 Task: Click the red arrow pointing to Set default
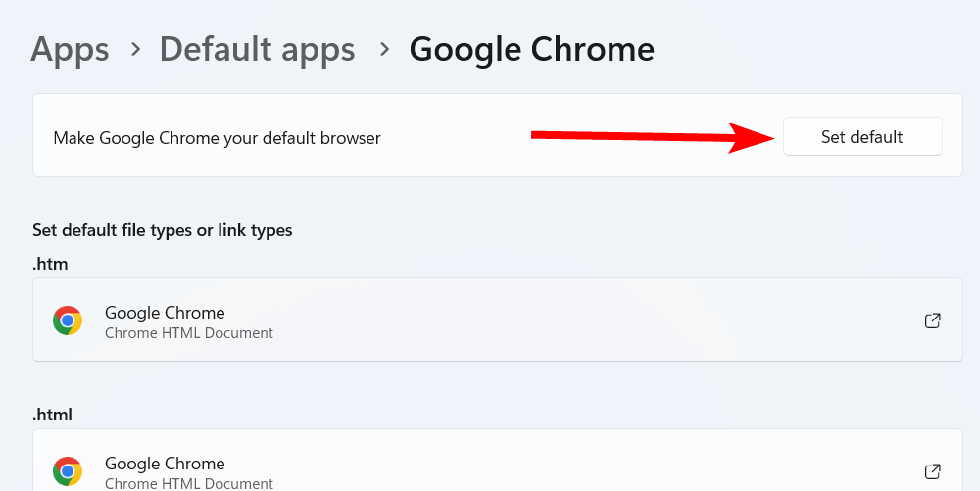(647, 137)
